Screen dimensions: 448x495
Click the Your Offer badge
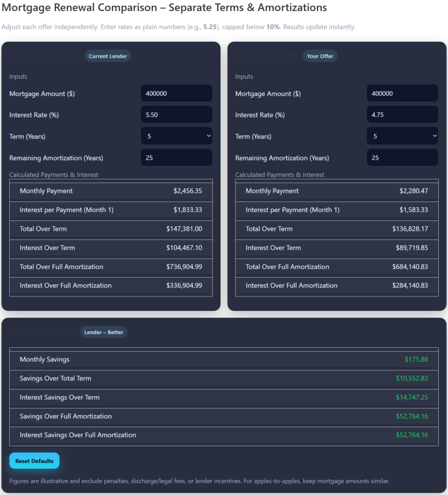coord(320,56)
